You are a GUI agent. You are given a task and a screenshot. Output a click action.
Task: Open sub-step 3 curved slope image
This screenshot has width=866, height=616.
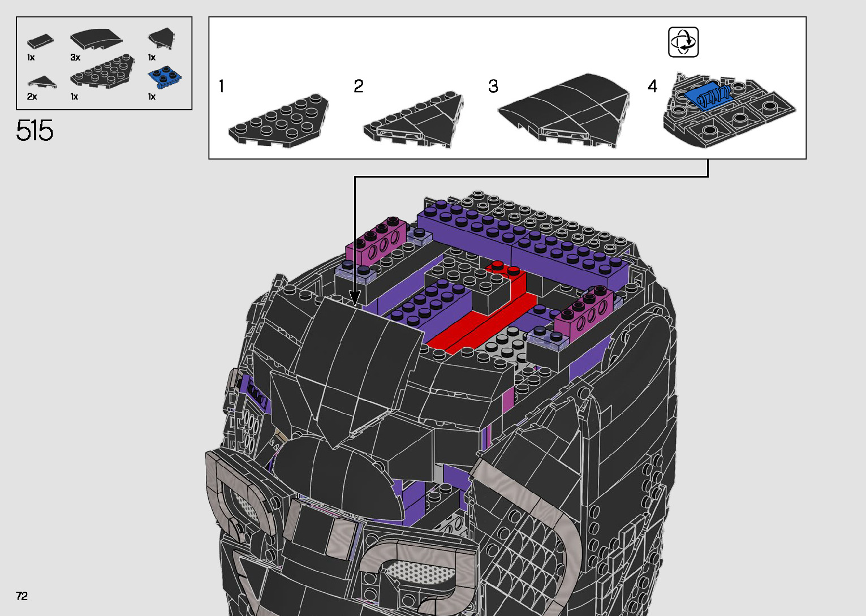(563, 110)
